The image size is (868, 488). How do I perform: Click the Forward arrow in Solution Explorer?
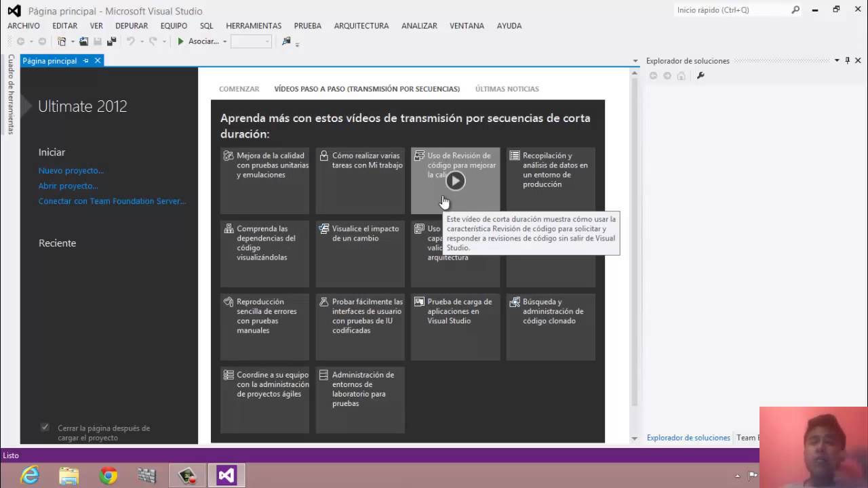pyautogui.click(x=667, y=75)
